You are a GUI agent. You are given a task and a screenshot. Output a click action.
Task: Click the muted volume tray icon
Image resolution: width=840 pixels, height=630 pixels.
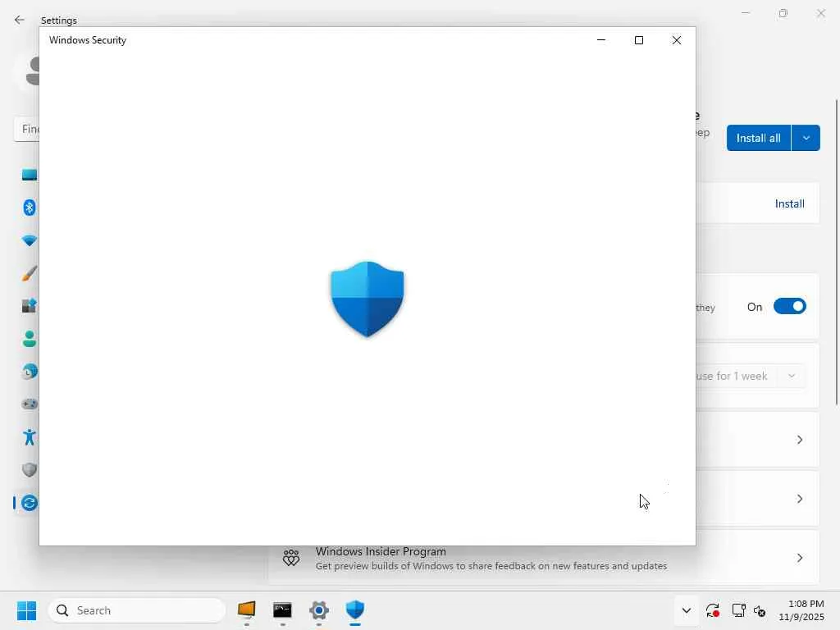click(x=760, y=610)
